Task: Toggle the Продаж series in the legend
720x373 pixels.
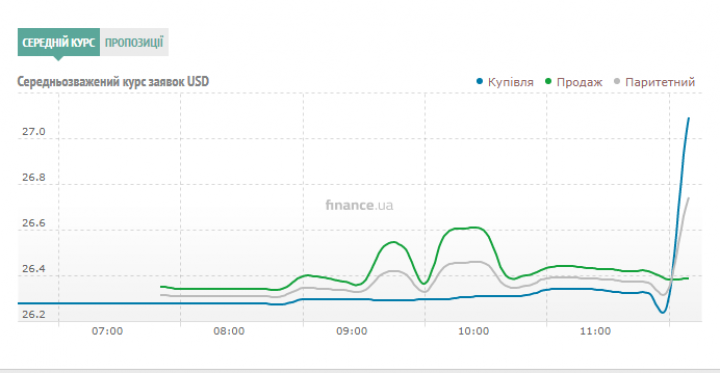Action: click(574, 82)
